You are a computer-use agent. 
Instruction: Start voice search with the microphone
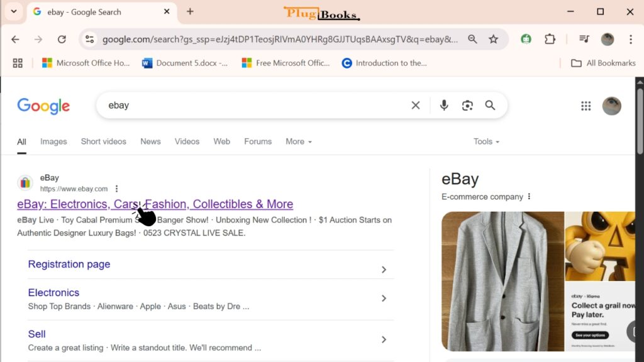point(444,106)
